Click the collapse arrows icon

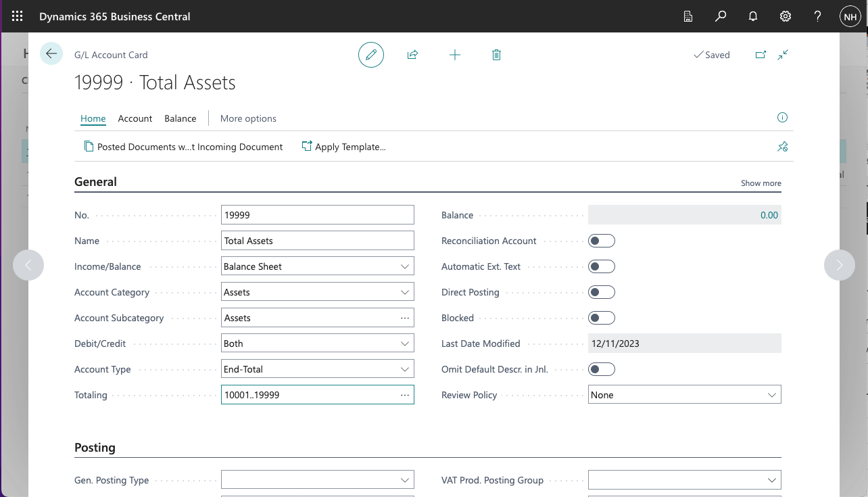point(783,55)
